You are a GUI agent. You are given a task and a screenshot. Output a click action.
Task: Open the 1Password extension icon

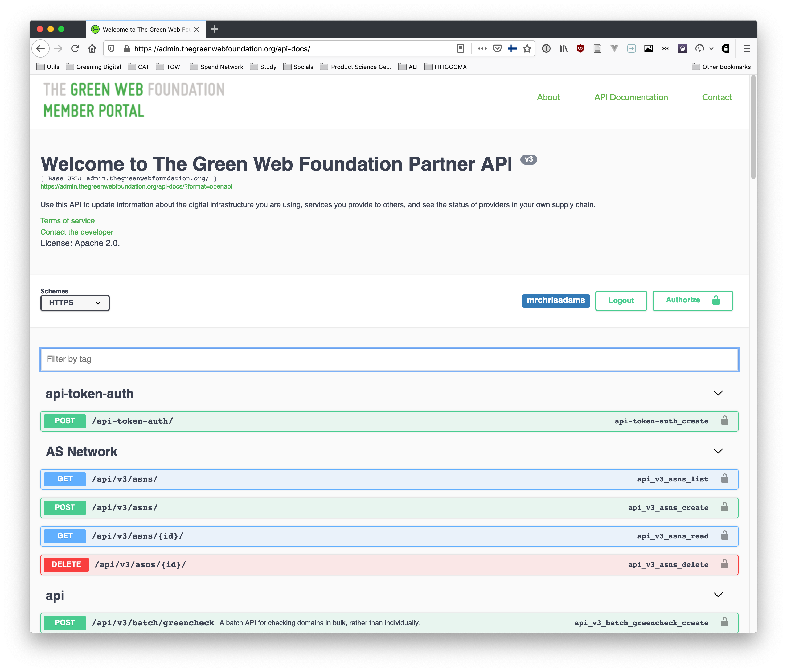tap(546, 49)
